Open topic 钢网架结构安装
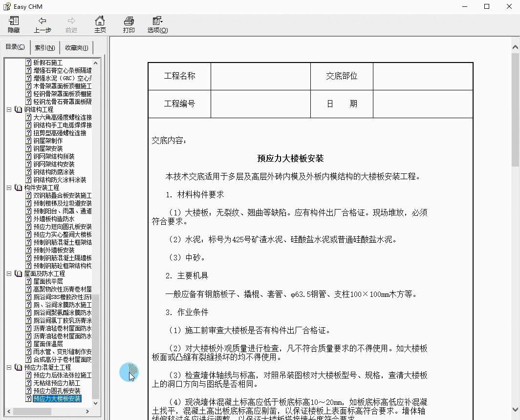Image resolution: width=520 pixels, height=420 pixels. (54, 164)
